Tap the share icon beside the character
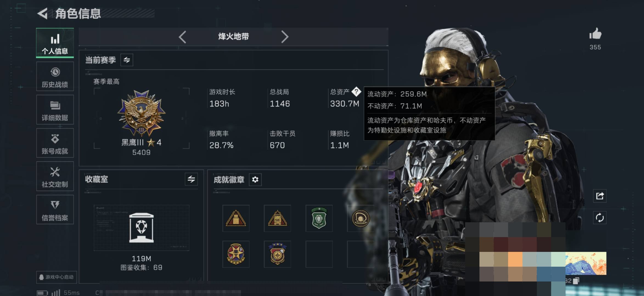Viewport: 644px width, 296px height. click(x=600, y=196)
